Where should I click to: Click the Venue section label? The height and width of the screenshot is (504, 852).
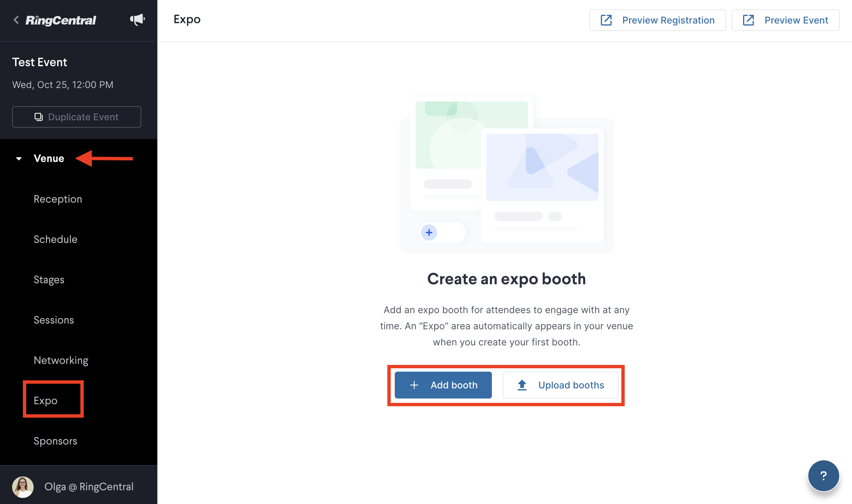49,159
